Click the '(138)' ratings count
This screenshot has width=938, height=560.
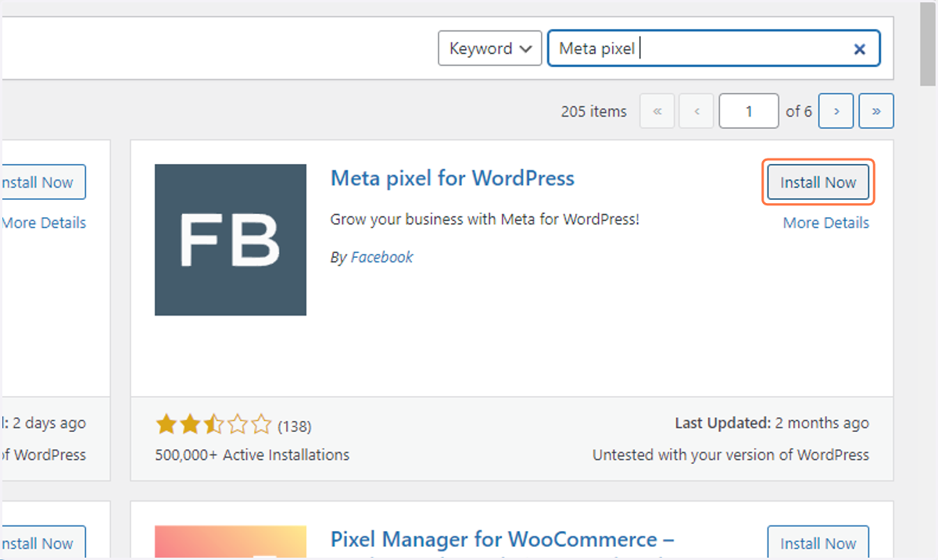coord(294,426)
